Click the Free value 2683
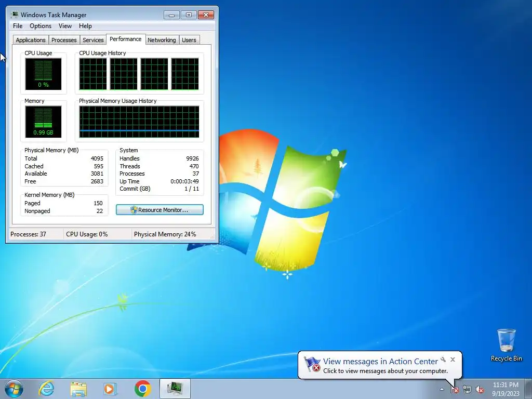This screenshot has height=399, width=532. coord(97,181)
